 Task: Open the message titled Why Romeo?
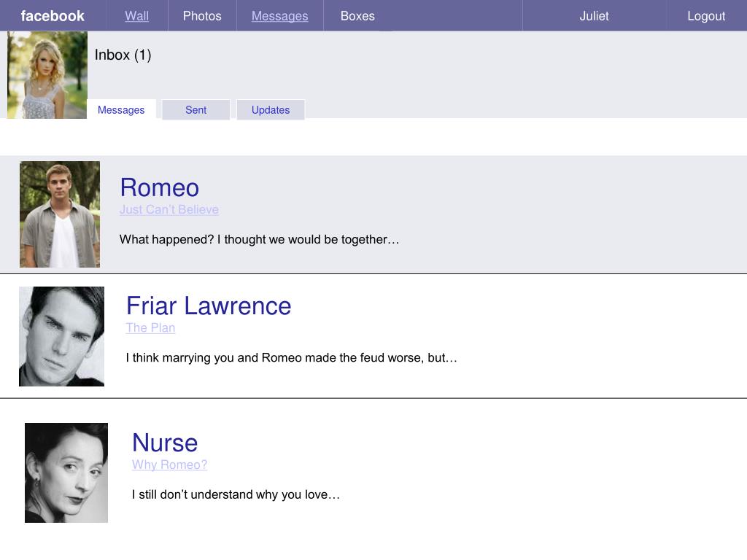[x=169, y=464]
